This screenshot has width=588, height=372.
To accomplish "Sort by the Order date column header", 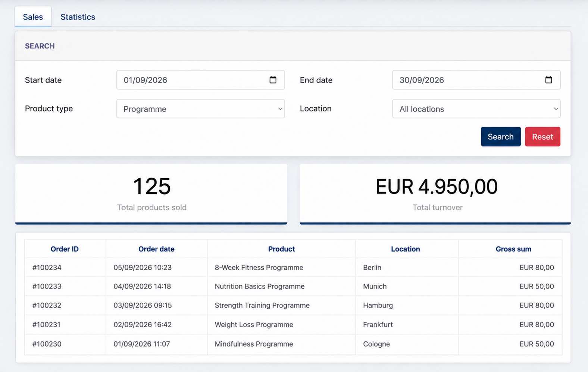I will pos(156,249).
